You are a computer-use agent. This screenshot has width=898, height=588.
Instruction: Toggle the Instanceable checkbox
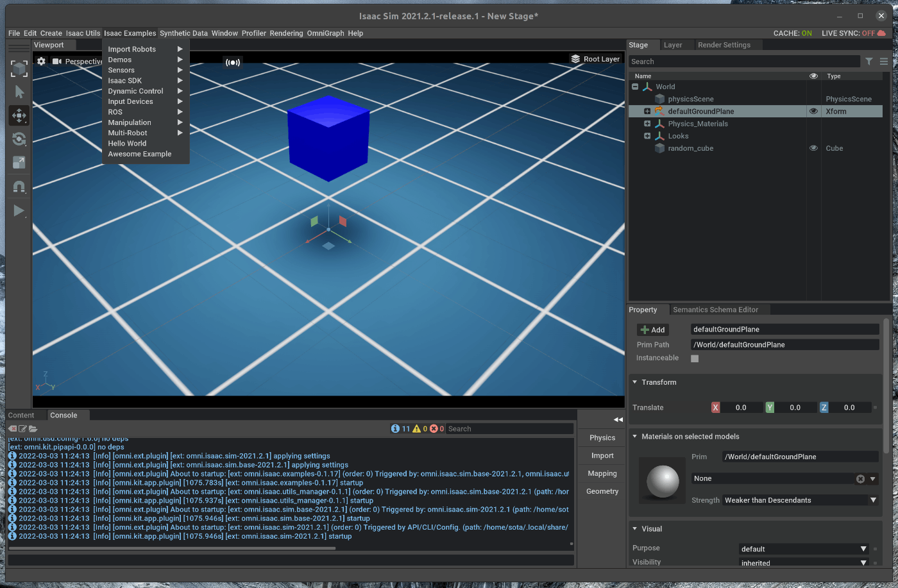pyautogui.click(x=695, y=358)
